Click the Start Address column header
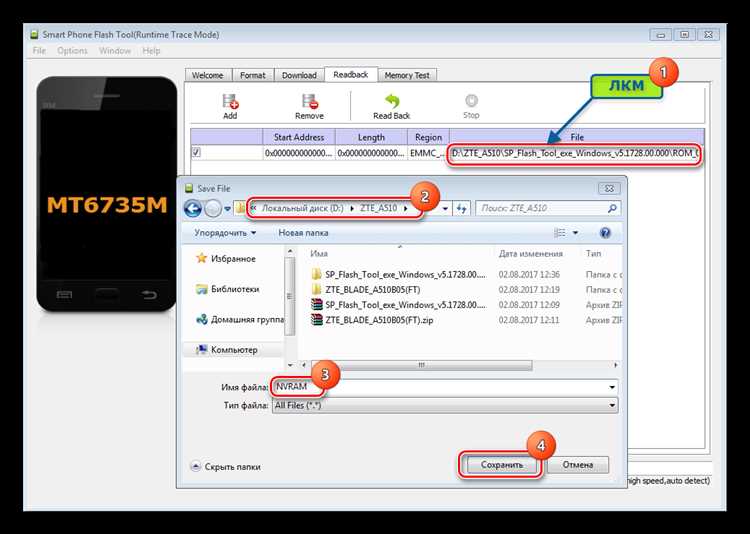The image size is (750, 534). pos(298,137)
